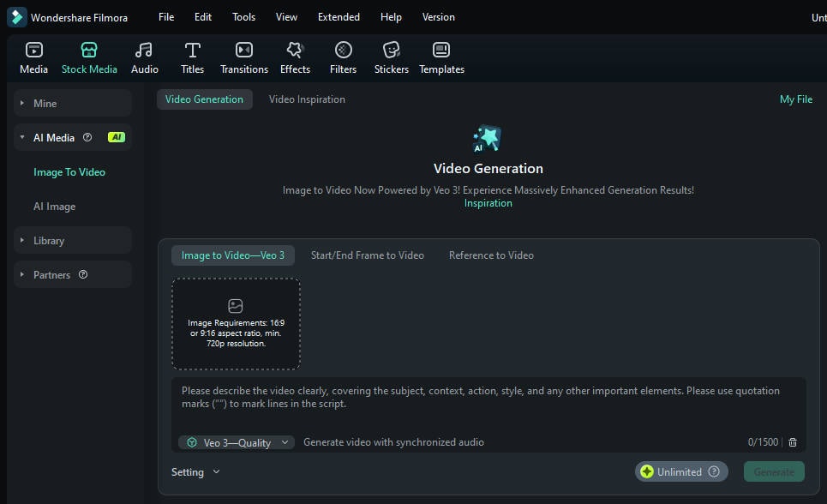The height and width of the screenshot is (504, 827).
Task: Click the image upload drop area
Action: (236, 323)
